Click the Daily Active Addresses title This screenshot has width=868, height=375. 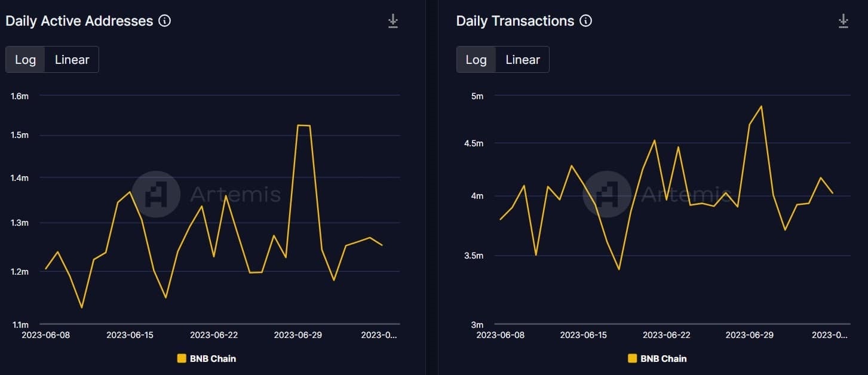(79, 20)
